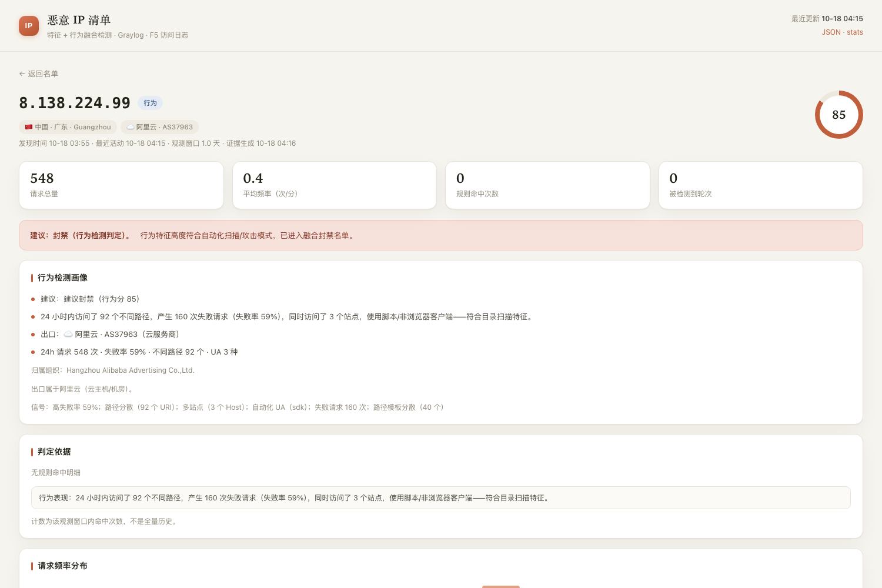This screenshot has height=588, width=882.
Task: Click the 出口属于阿里云 note
Action: pyautogui.click(x=83, y=389)
